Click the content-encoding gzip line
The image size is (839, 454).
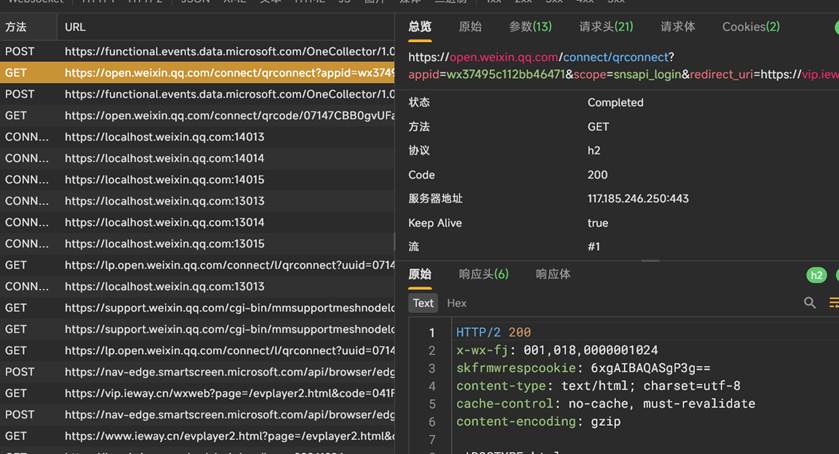pyautogui.click(x=538, y=422)
